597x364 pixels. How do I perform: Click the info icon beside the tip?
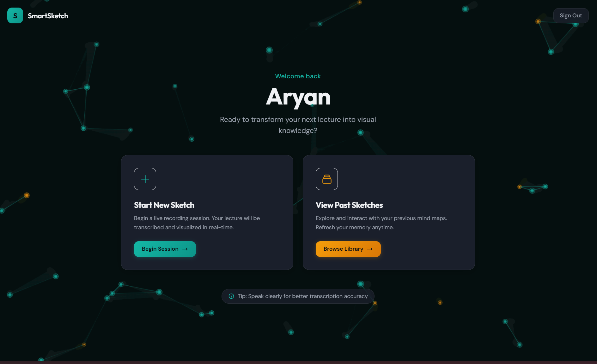(231, 296)
